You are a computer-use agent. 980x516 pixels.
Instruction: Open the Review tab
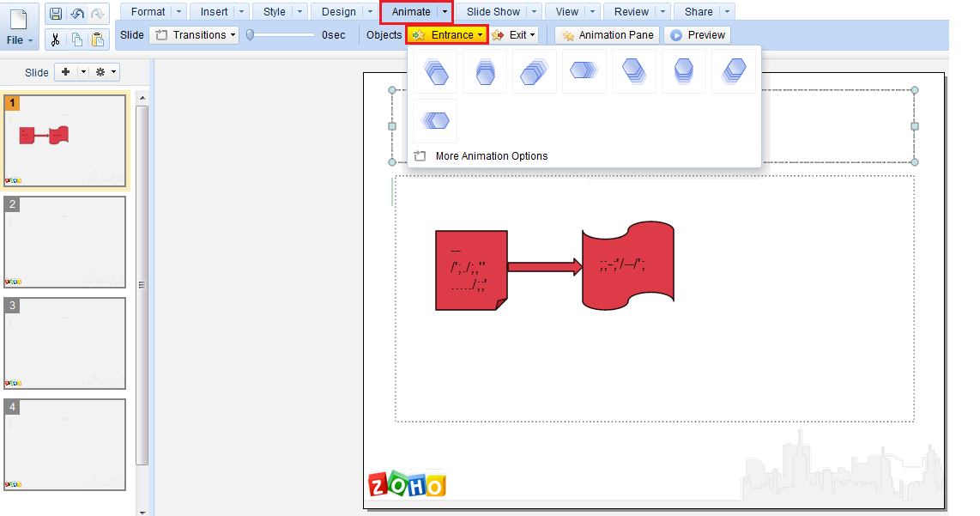pyautogui.click(x=632, y=12)
